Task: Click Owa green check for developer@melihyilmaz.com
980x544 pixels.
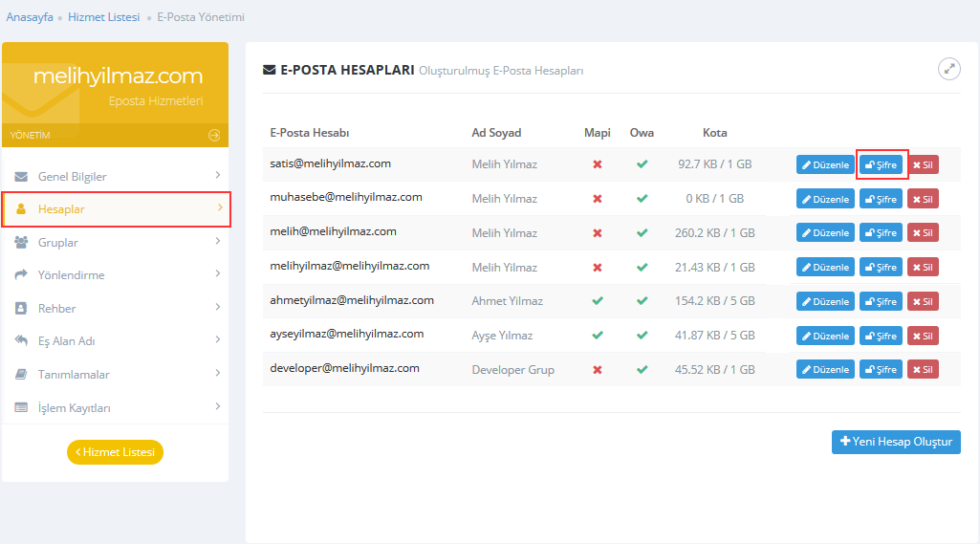Action: pyautogui.click(x=642, y=370)
